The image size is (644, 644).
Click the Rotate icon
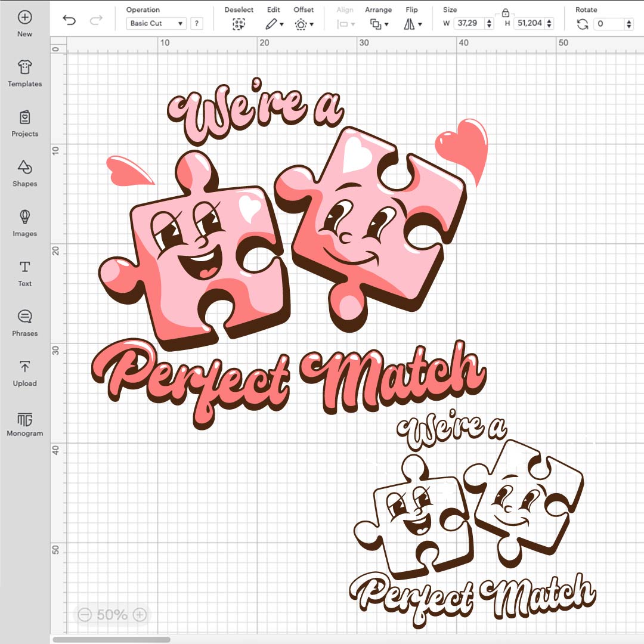(x=583, y=24)
